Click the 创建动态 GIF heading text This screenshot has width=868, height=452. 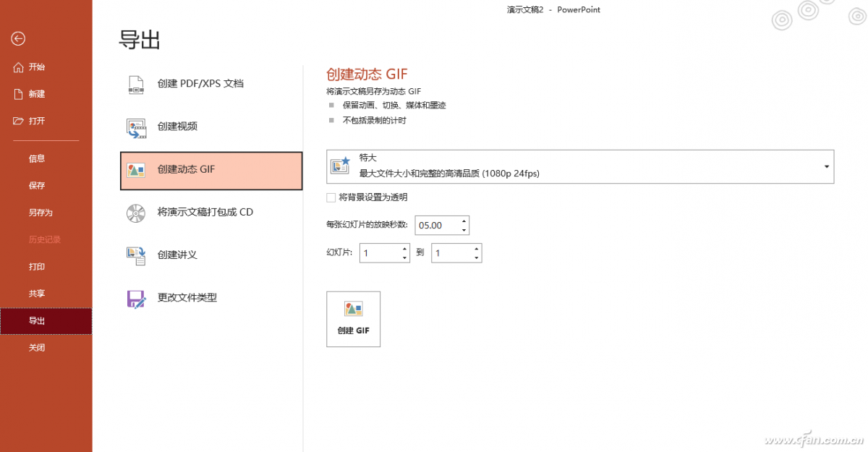coord(367,74)
